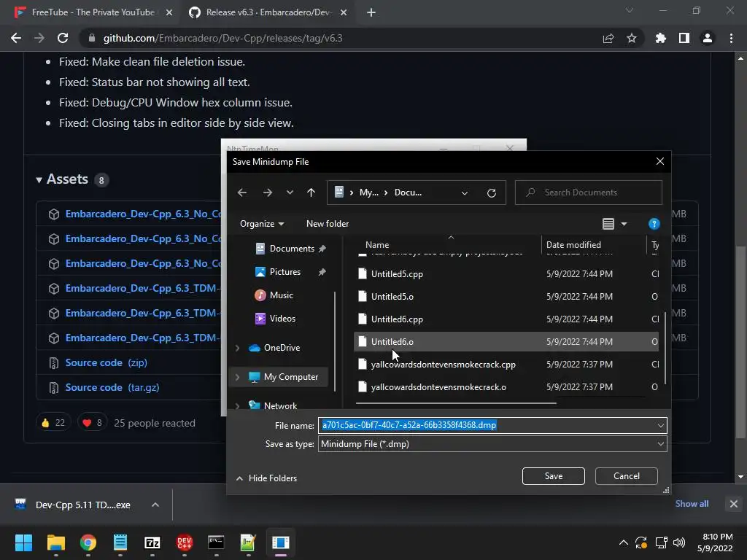
Task: Expand OneDrive tree node
Action: (237, 348)
